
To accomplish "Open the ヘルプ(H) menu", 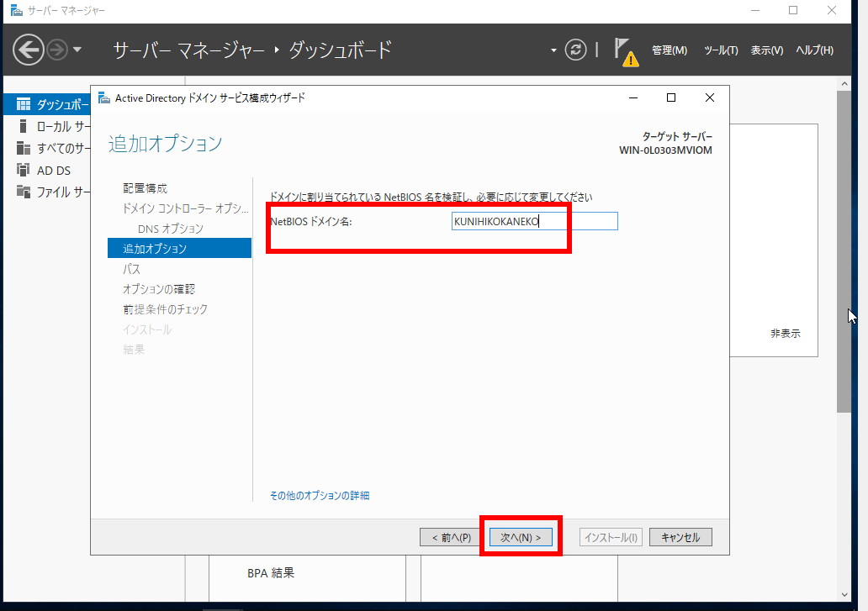I will 813,50.
